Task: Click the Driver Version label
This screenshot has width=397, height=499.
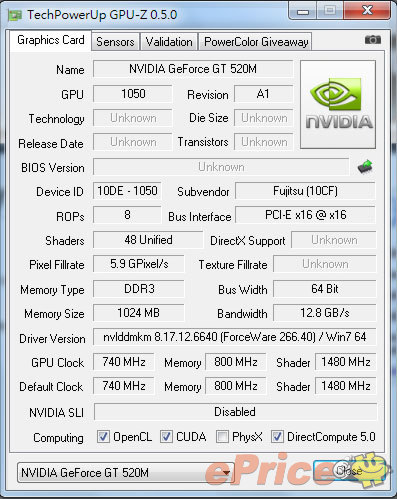Action: [52, 339]
